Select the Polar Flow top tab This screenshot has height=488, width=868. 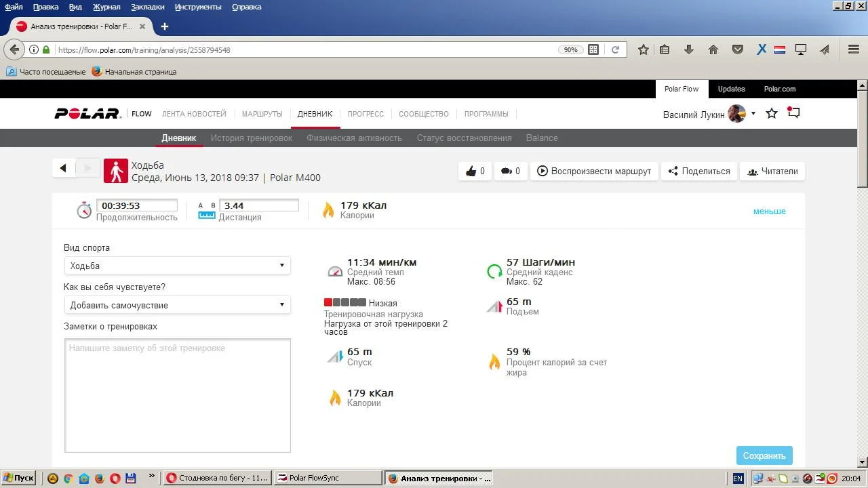(682, 89)
